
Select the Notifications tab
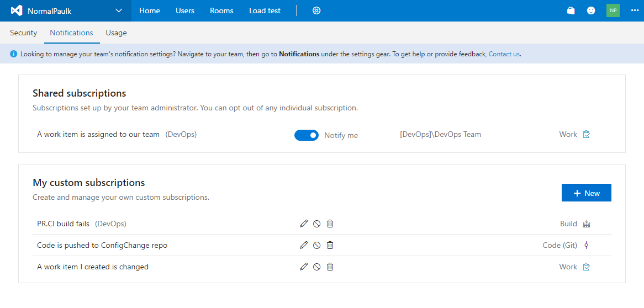[71, 33]
